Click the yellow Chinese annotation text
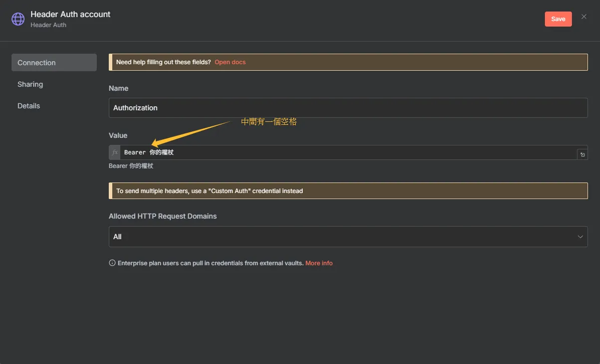This screenshot has height=364, width=600. (x=269, y=122)
